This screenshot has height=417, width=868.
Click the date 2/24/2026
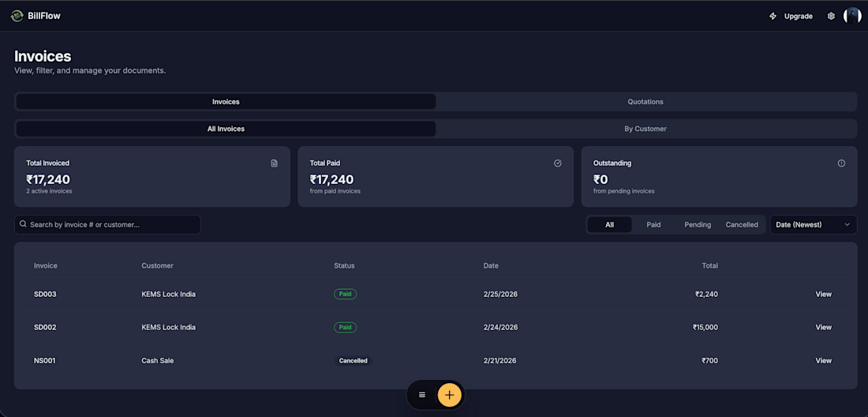pyautogui.click(x=500, y=327)
